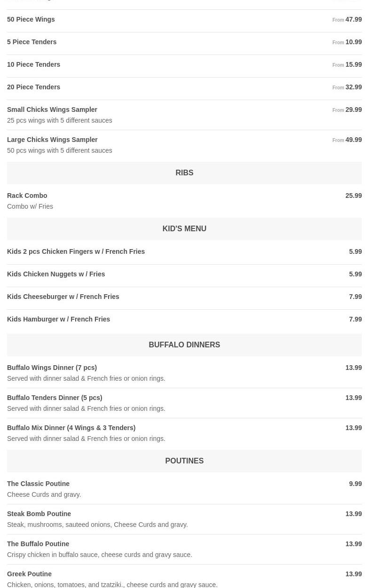Collapse the RIBS section header
This screenshot has height=588, width=369.
[184, 173]
